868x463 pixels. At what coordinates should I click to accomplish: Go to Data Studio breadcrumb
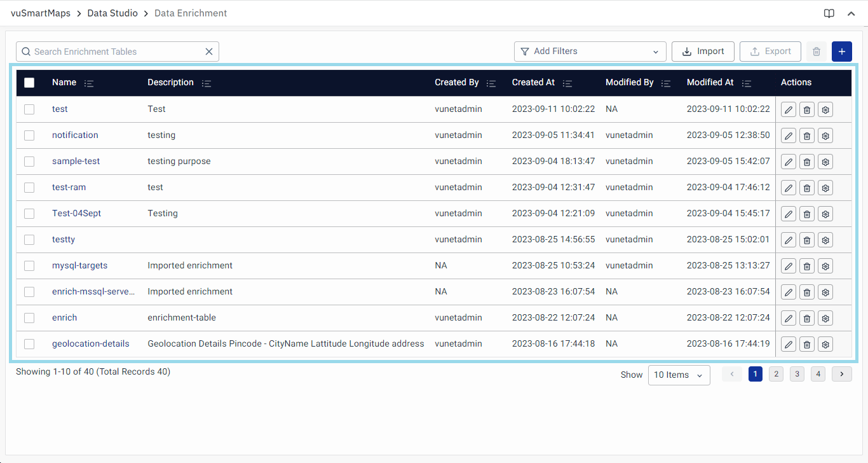click(x=112, y=13)
